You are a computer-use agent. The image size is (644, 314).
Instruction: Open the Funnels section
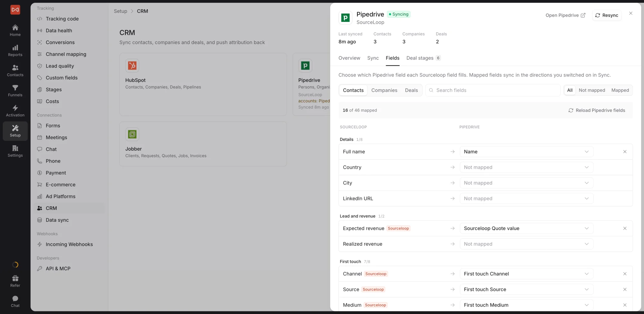tap(15, 91)
